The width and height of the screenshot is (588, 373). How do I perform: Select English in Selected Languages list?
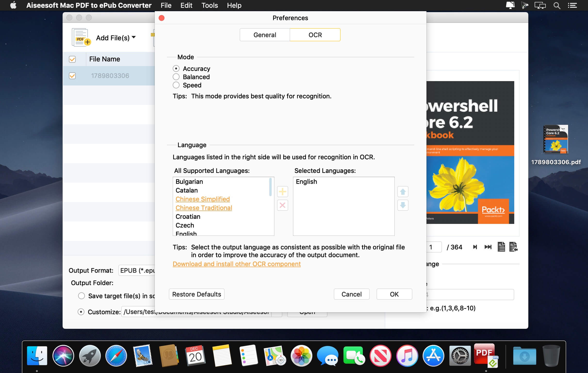306,182
